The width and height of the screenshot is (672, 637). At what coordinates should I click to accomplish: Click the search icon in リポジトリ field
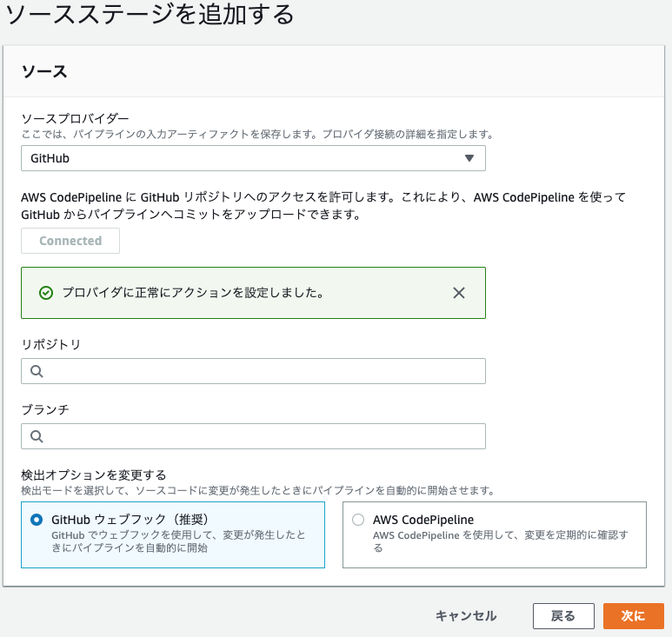[37, 371]
